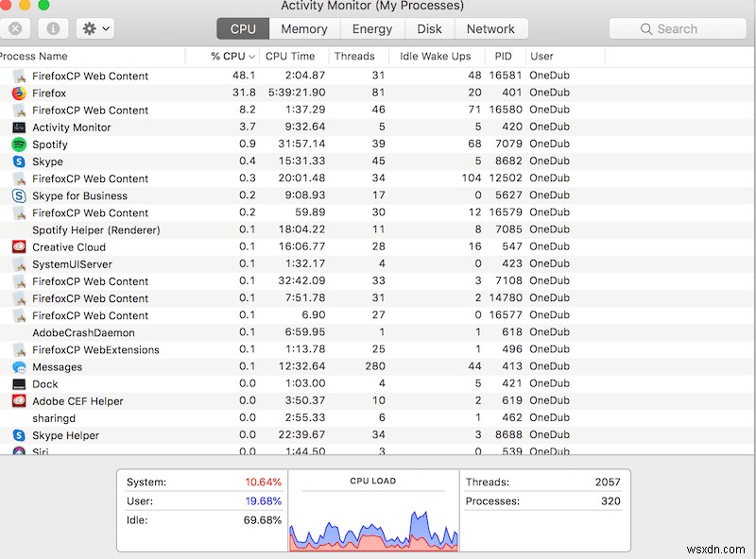Select the Spotify process icon

point(19,144)
